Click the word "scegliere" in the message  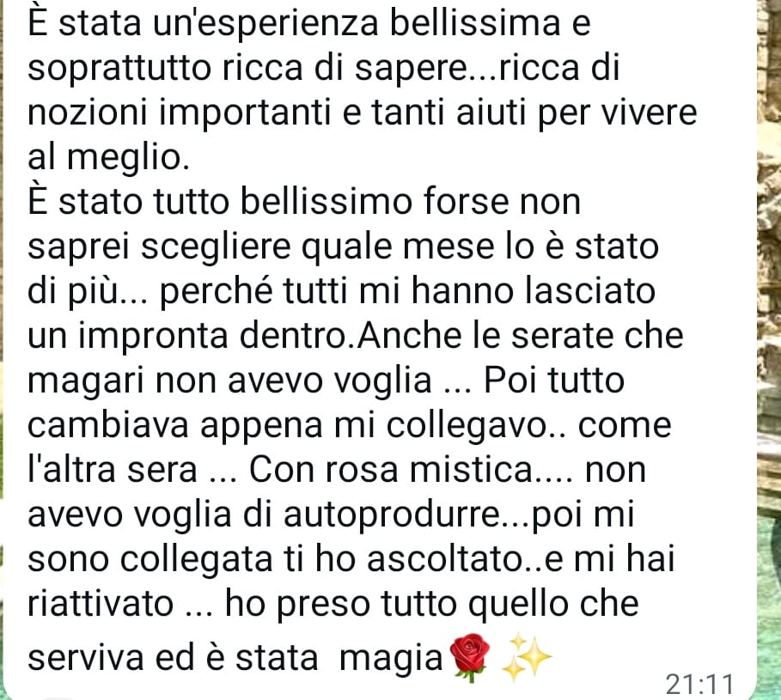tap(216, 247)
